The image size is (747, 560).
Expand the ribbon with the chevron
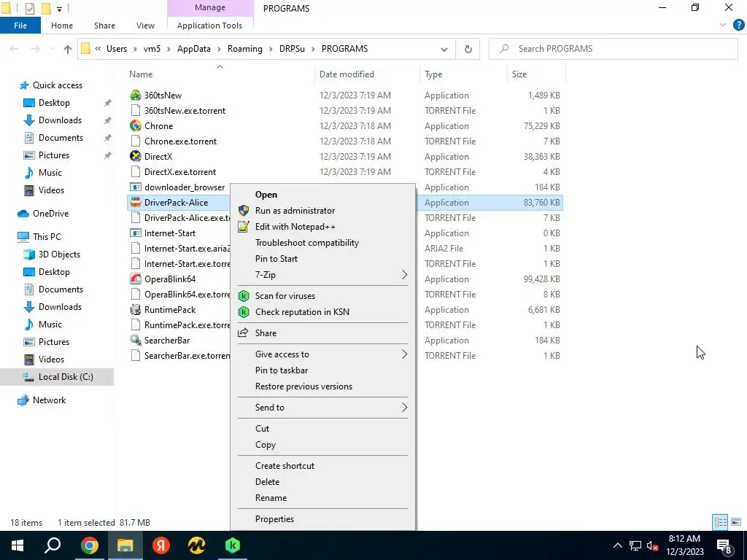pyautogui.click(x=722, y=26)
